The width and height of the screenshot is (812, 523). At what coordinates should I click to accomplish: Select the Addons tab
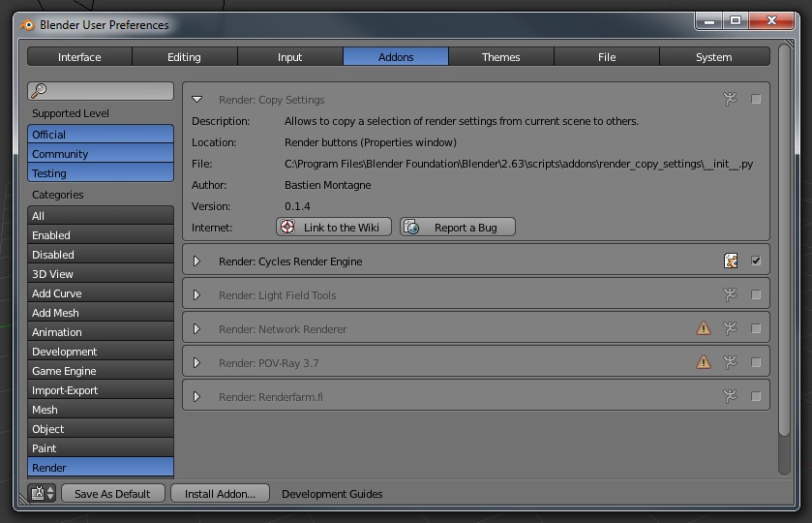tap(396, 56)
